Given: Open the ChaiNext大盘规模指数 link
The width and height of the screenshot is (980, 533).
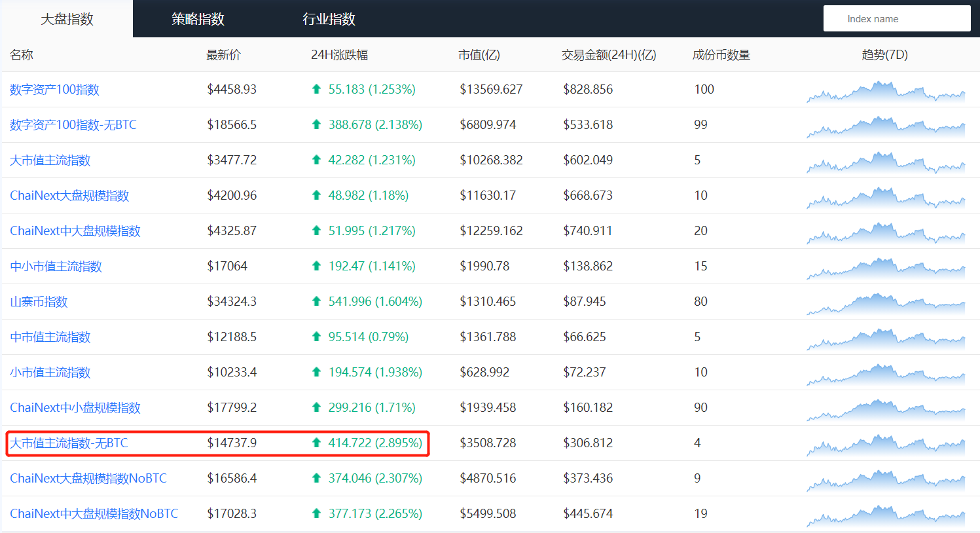Looking at the screenshot, I should click(x=69, y=196).
